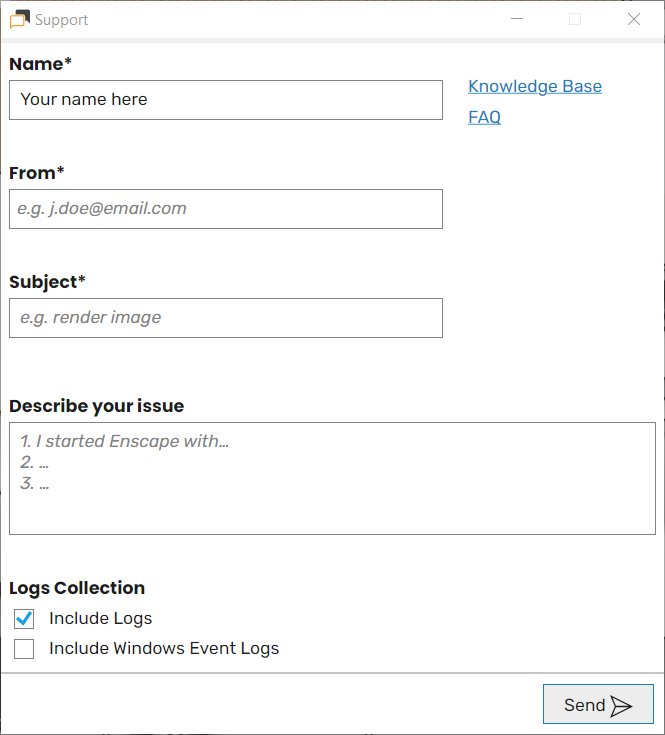Click the "Include Windows Event Logs" label text
This screenshot has height=735, width=665.
164,649
